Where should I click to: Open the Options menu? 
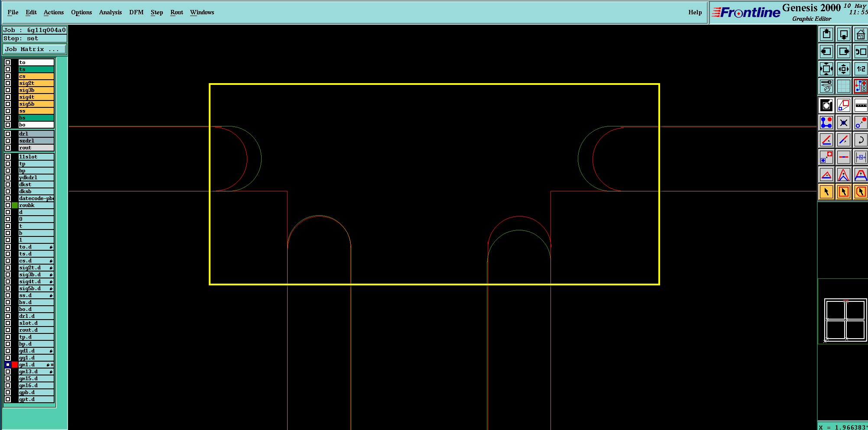(81, 12)
